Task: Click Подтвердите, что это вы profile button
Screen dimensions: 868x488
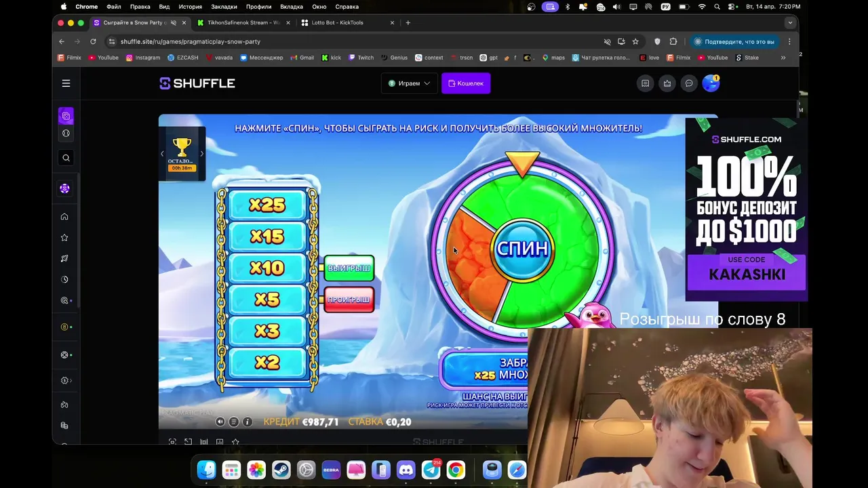Action: pyautogui.click(x=734, y=41)
